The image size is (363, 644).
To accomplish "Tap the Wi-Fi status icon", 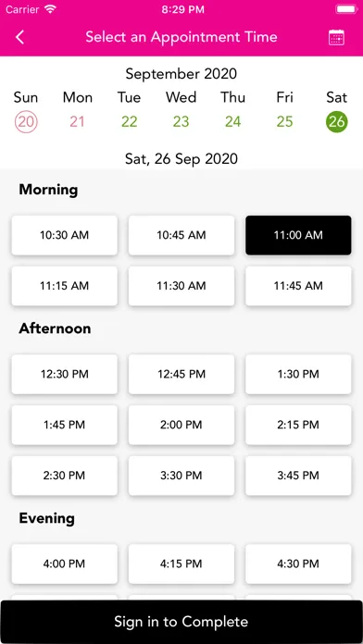I will pos(50,10).
